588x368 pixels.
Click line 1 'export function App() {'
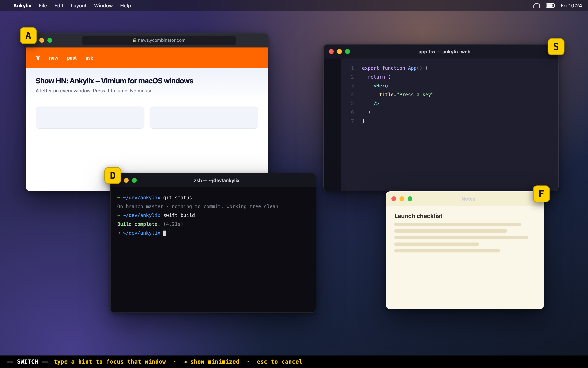pos(395,68)
